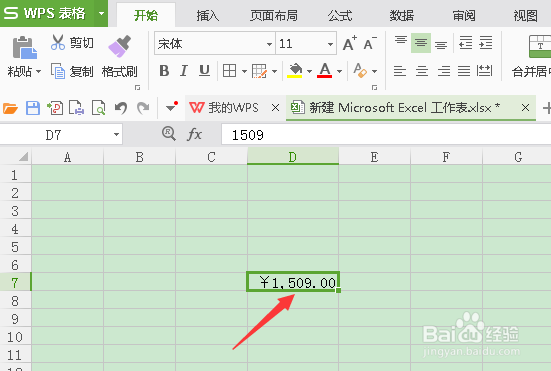Toggle vertical middle alignment
The height and width of the screenshot is (371, 551).
click(x=421, y=43)
